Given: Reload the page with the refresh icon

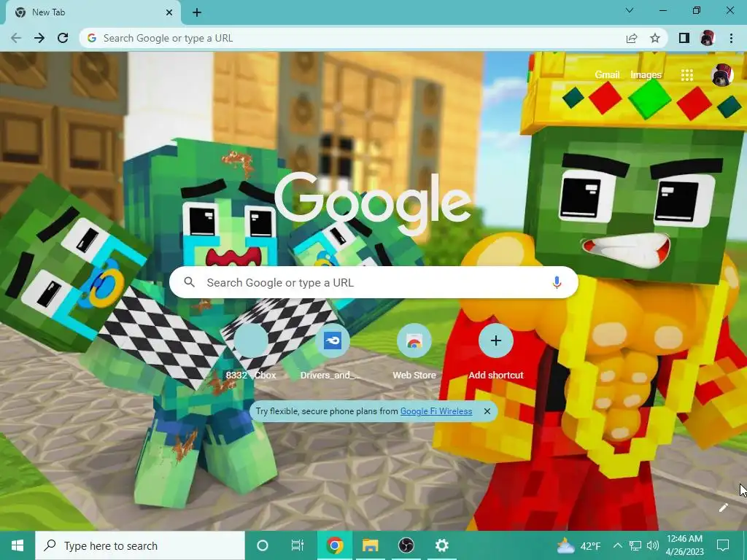Looking at the screenshot, I should pyautogui.click(x=63, y=38).
